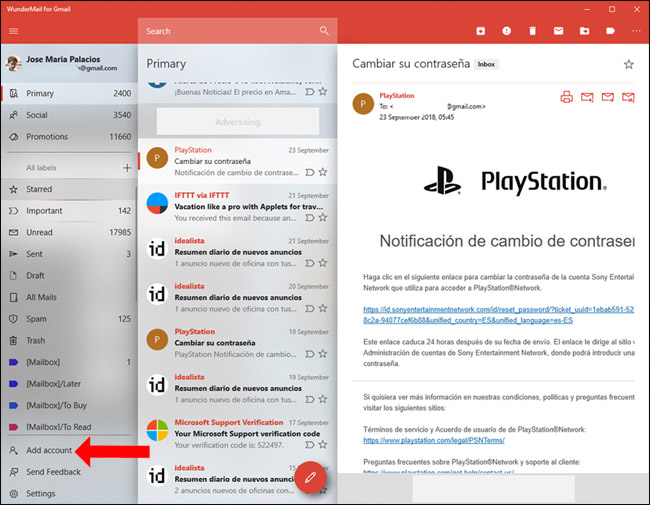
Task: Star the IFTTT via IFTTT email
Action: tap(323, 217)
